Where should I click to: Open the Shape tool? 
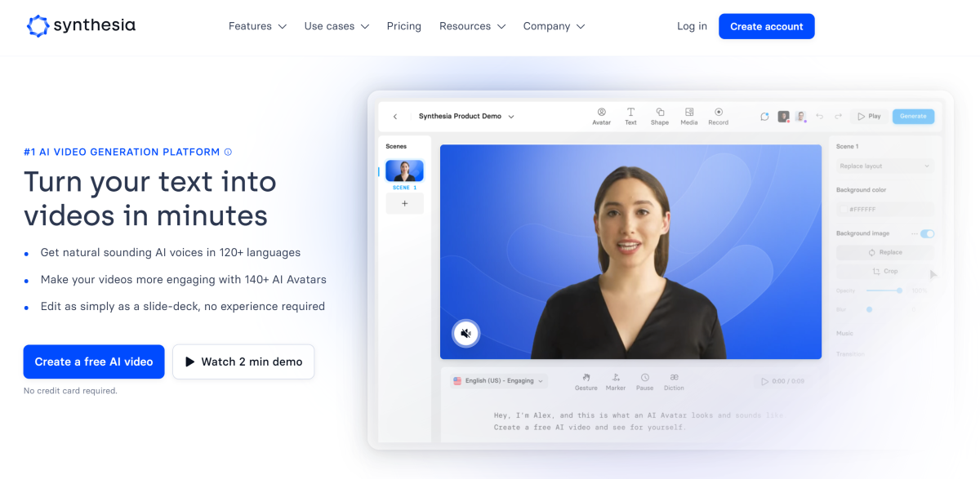click(660, 116)
